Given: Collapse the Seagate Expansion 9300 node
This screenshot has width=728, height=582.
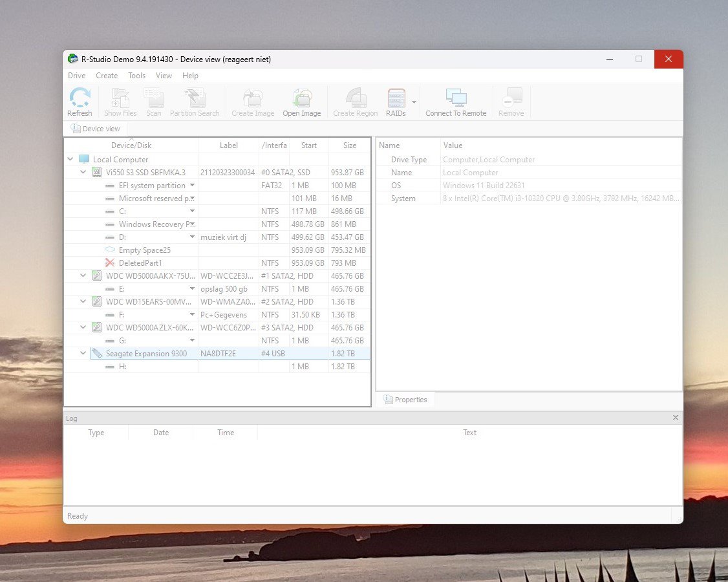Looking at the screenshot, I should [x=83, y=354].
